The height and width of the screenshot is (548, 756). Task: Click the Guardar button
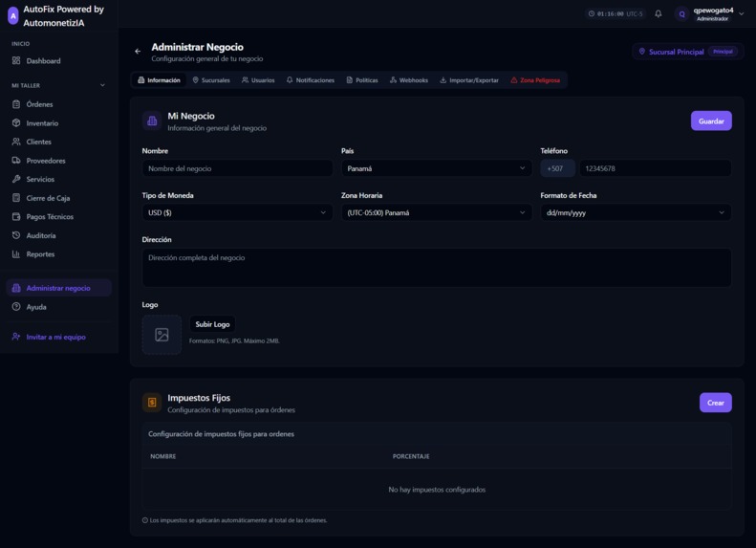(711, 121)
